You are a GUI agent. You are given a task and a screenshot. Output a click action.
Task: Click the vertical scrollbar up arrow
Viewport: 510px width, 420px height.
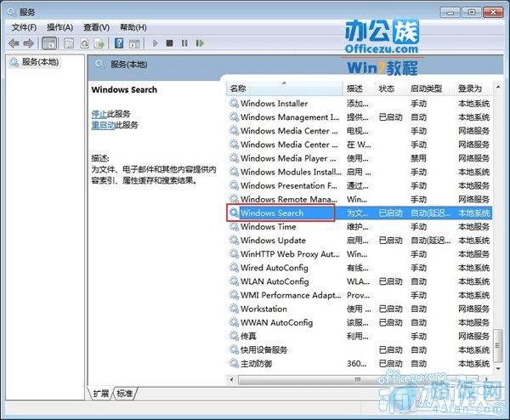498,88
